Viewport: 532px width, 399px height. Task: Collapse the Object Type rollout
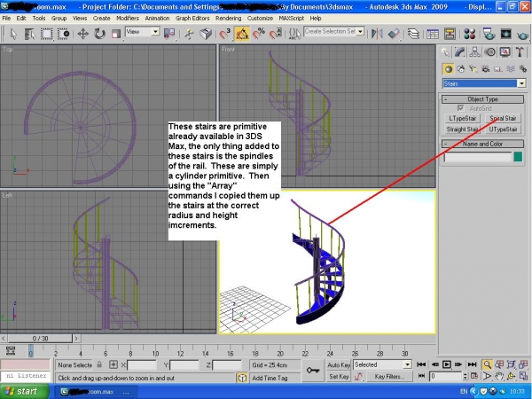[482, 99]
